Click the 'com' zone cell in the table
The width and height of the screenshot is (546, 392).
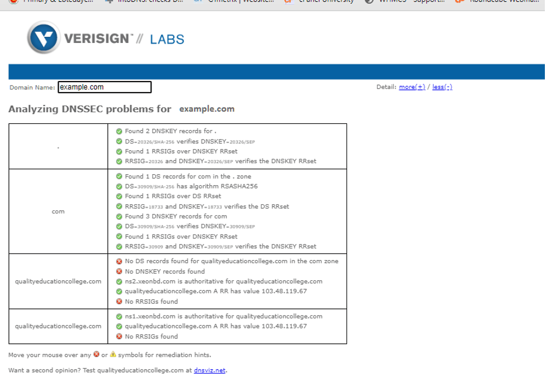click(58, 212)
